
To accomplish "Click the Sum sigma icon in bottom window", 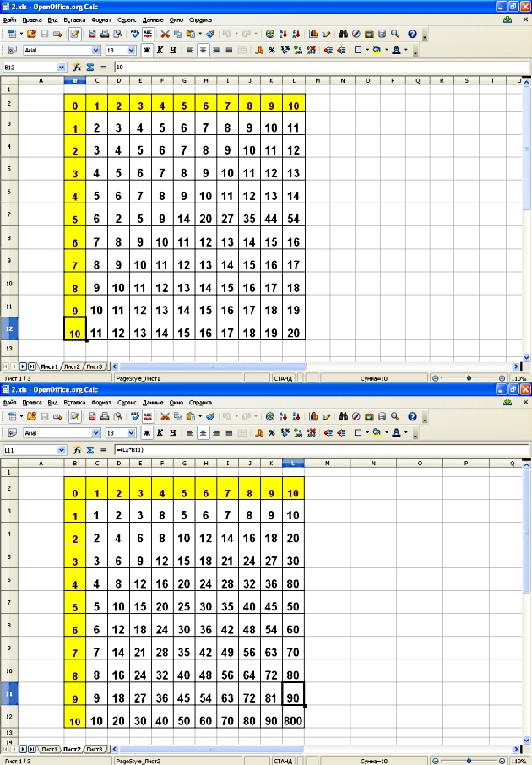I will [90, 448].
